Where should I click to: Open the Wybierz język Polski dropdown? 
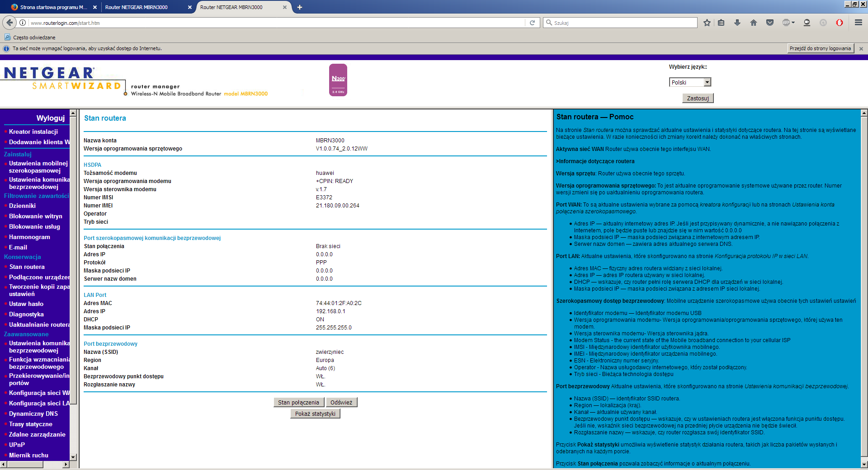click(x=690, y=82)
